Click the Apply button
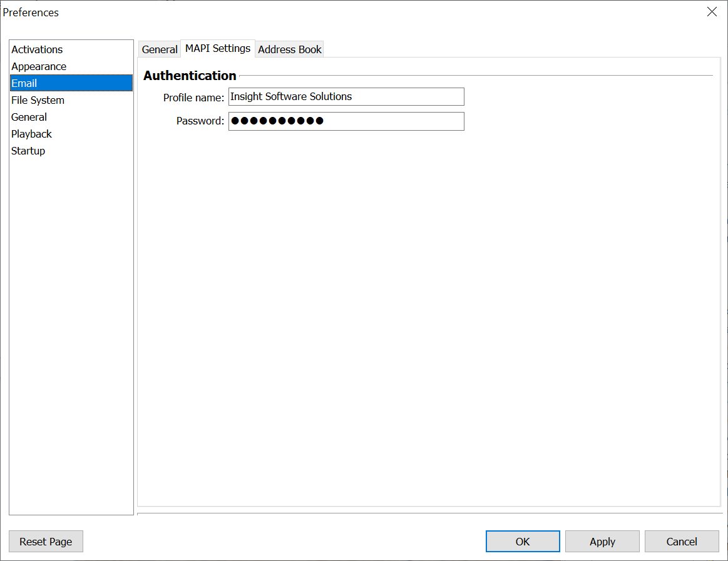728x561 pixels. (x=602, y=542)
